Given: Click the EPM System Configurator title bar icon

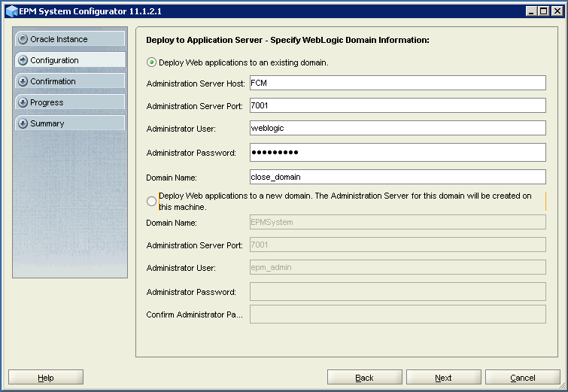Looking at the screenshot, I should point(11,11).
